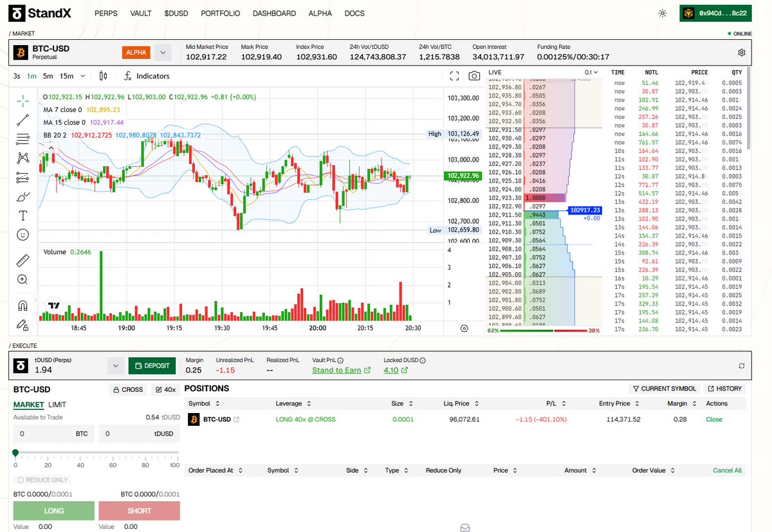This screenshot has height=532, width=772.
Task: Close the BTC-USD position
Action: (714, 419)
